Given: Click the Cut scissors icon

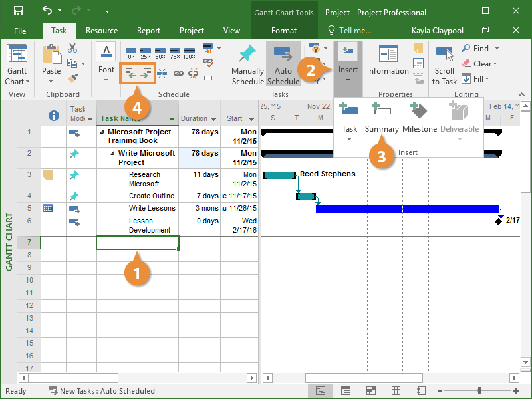Looking at the screenshot, I should click(72, 49).
